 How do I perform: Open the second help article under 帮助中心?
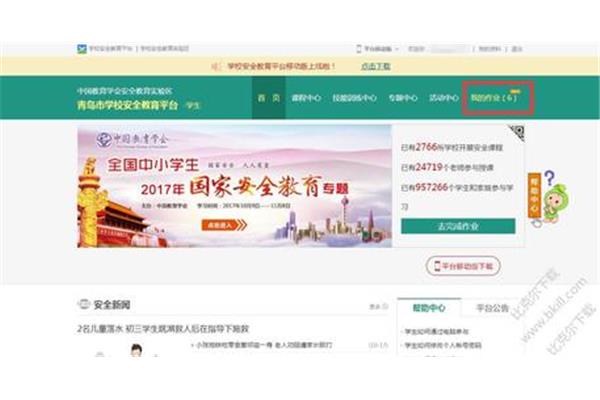[443, 345]
